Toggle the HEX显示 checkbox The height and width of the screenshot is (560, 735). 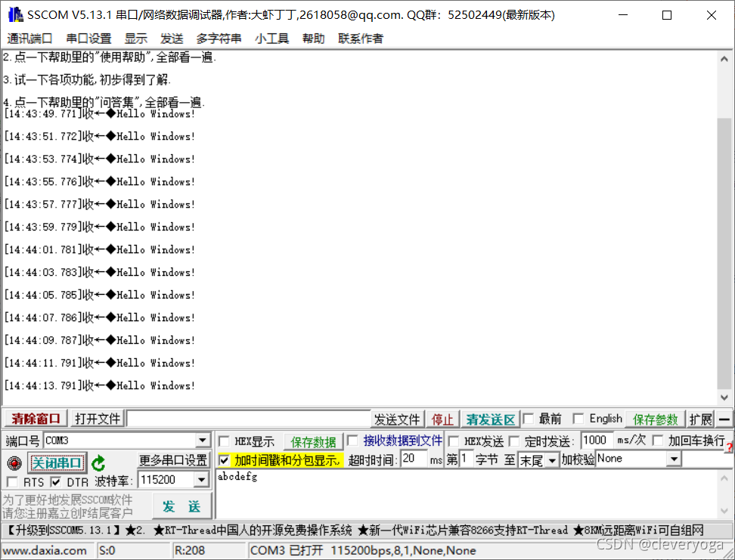225,441
